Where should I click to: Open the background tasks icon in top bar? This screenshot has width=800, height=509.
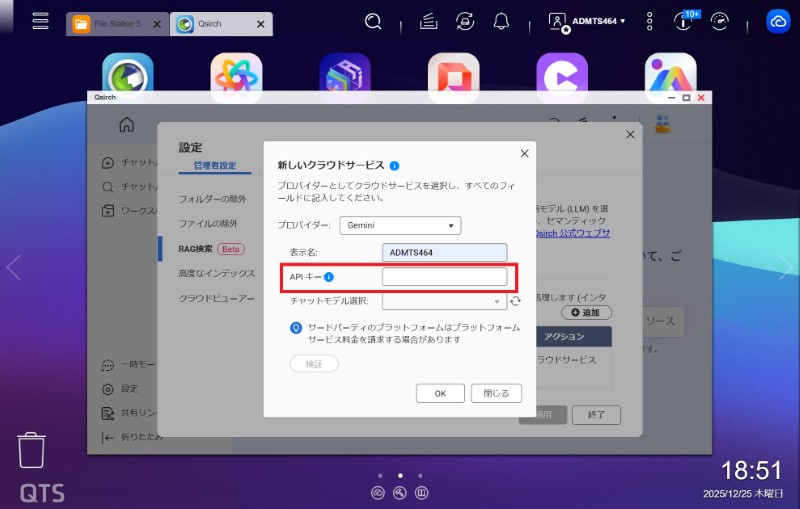click(428, 21)
